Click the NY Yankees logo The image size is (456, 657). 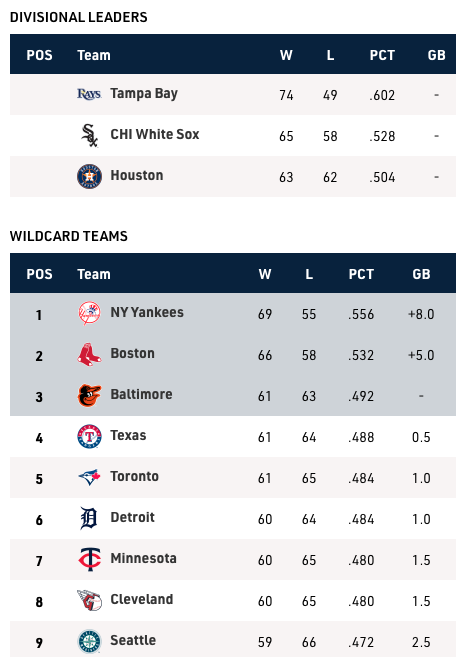(x=89, y=313)
